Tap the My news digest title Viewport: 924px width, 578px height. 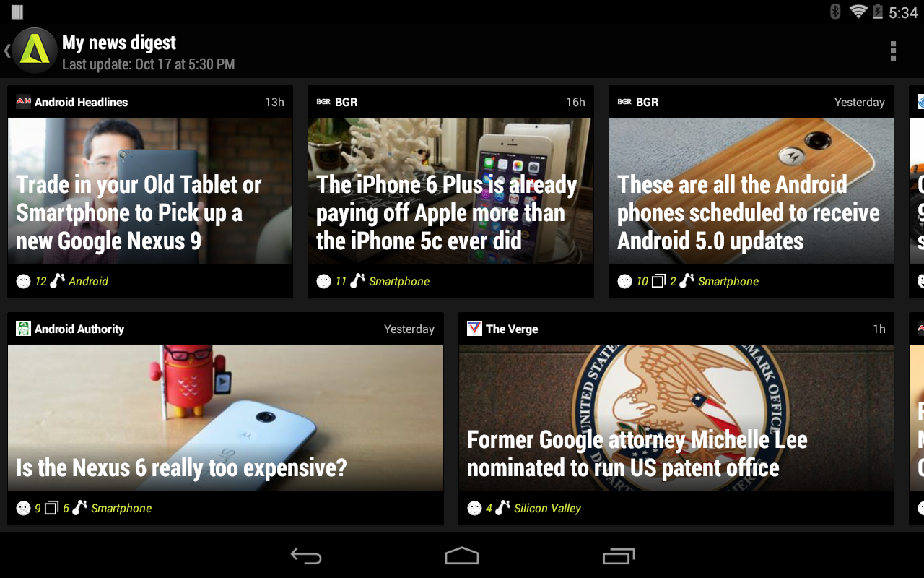(119, 43)
